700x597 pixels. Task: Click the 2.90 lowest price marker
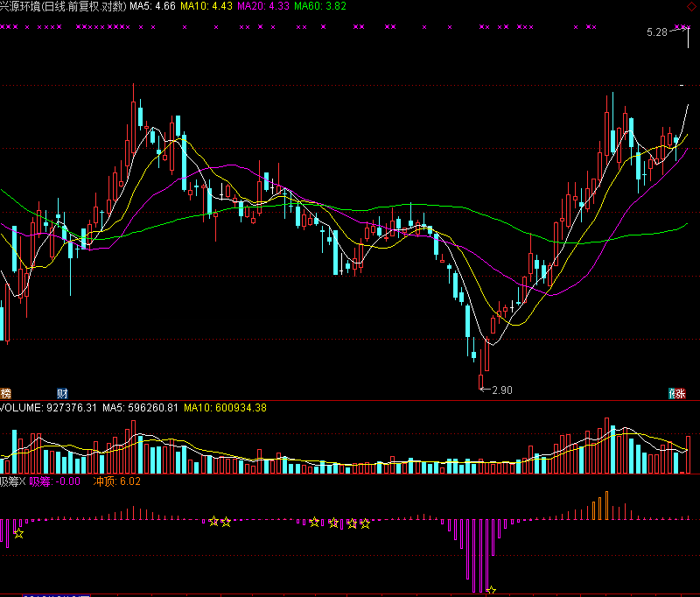click(x=500, y=389)
